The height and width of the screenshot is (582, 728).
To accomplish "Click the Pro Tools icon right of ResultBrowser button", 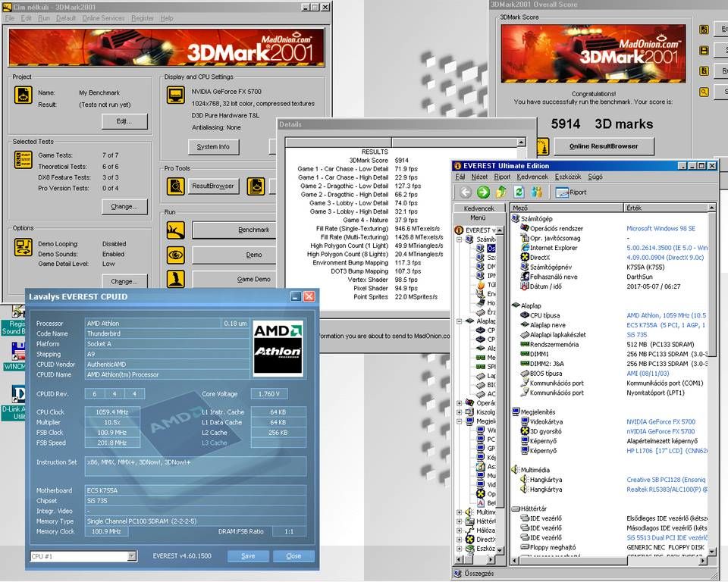I will pos(256,186).
